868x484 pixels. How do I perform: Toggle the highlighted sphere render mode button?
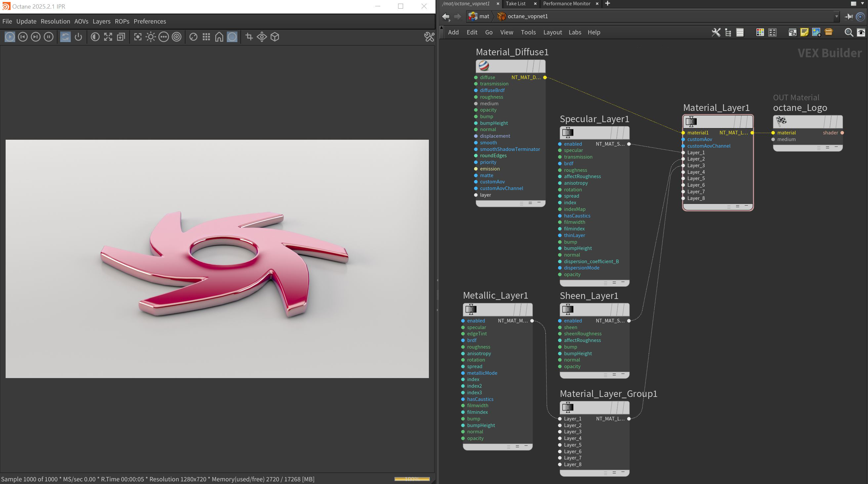[x=232, y=37]
